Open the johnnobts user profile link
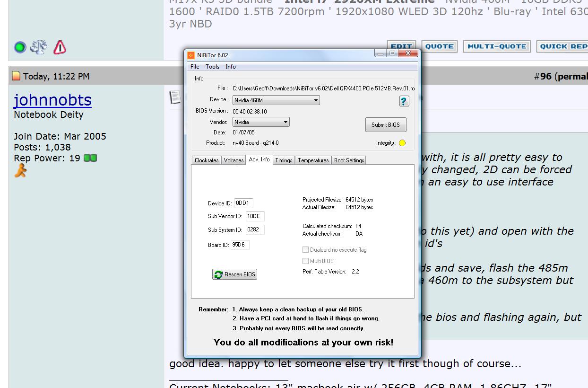The height and width of the screenshot is (388, 588). pos(52,100)
